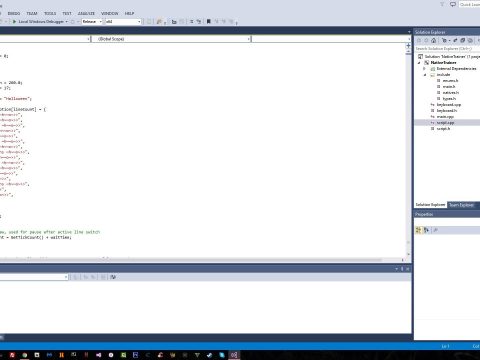The height and width of the screenshot is (360, 480).
Task: Click the green comment about pause after line switch
Action: pos(50,232)
